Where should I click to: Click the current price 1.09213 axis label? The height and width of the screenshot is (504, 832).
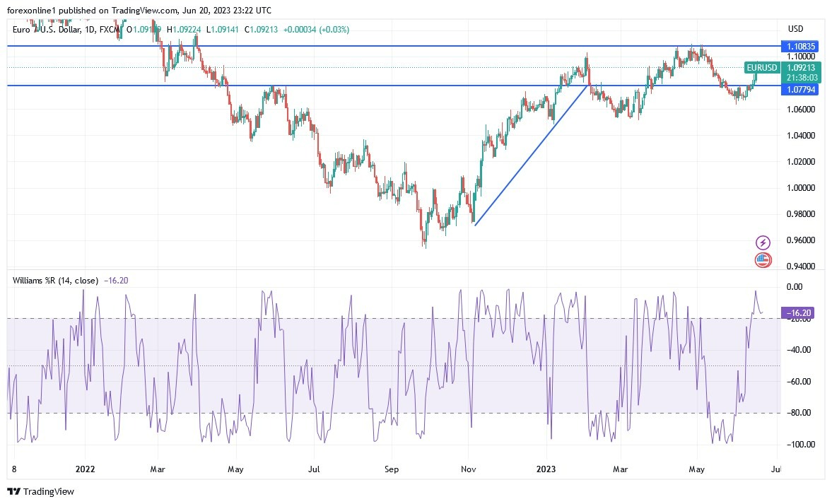click(x=801, y=67)
